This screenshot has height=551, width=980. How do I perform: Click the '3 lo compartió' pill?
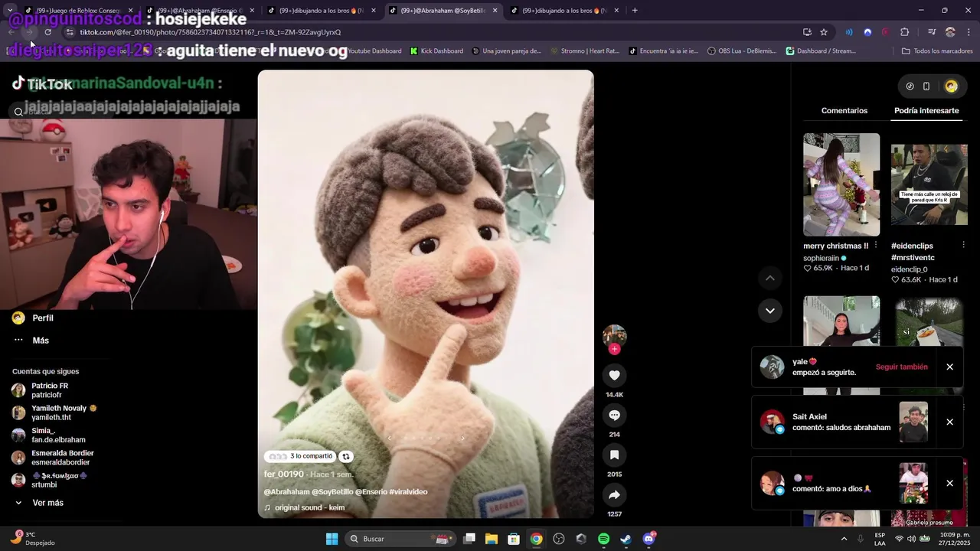click(301, 456)
